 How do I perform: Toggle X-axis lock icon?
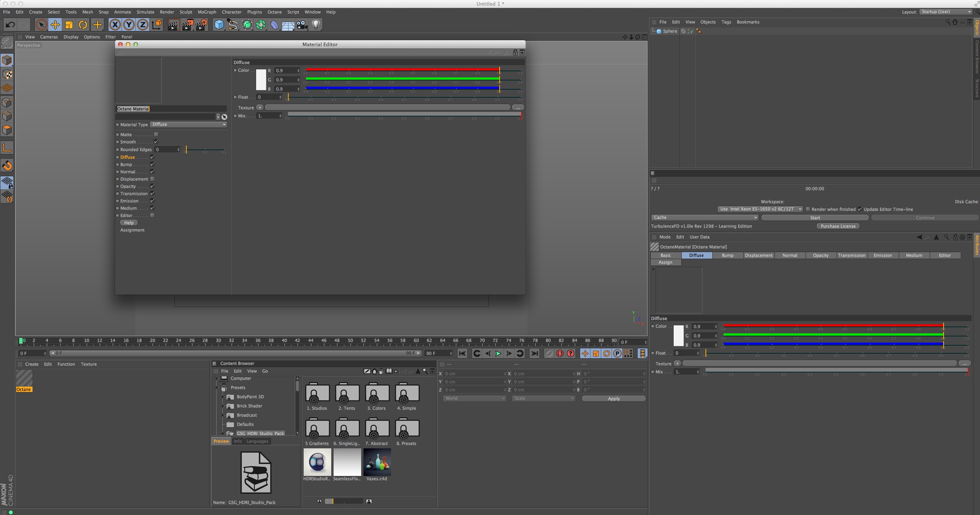click(x=115, y=25)
